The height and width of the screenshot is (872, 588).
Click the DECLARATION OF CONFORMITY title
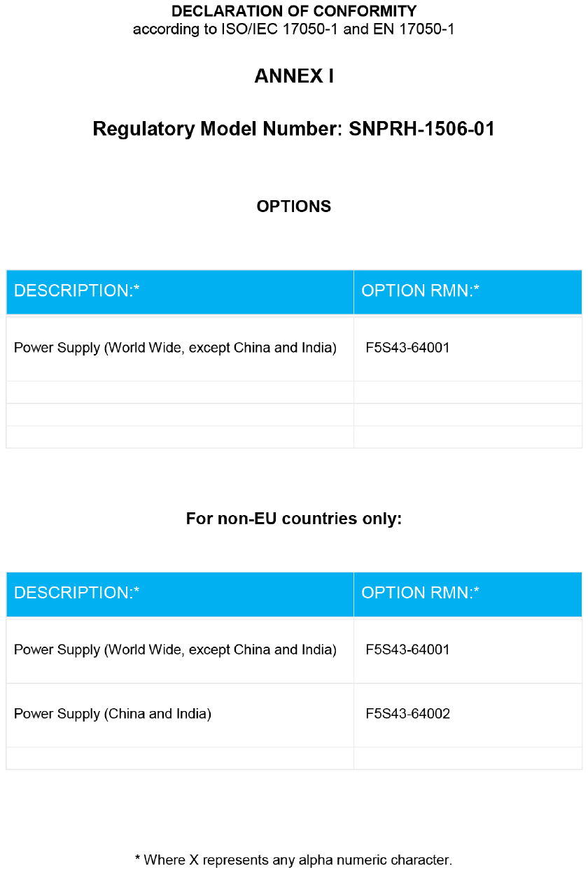click(294, 12)
